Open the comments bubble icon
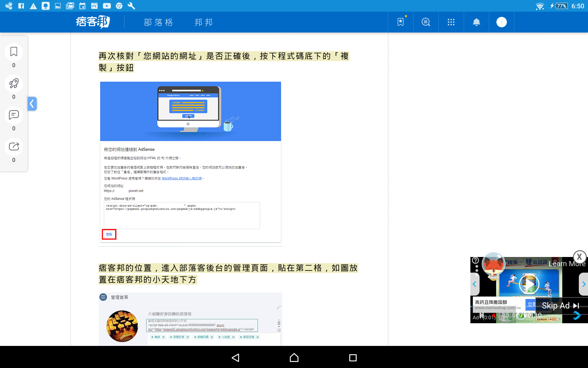Image resolution: width=588 pixels, height=368 pixels. tap(14, 115)
